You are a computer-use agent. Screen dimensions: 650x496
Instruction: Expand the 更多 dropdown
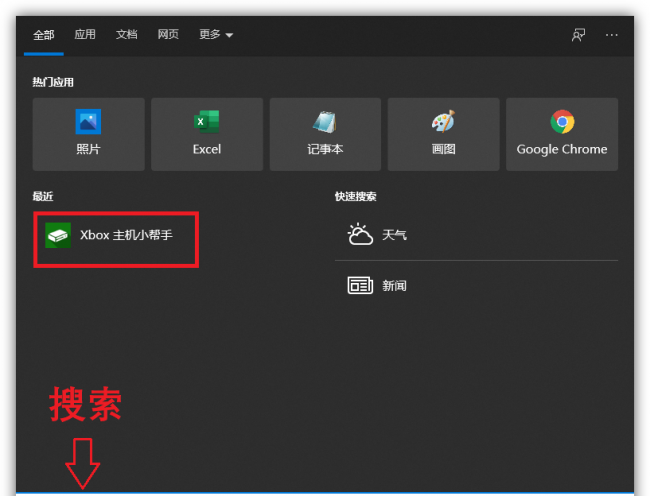pyautogui.click(x=216, y=34)
